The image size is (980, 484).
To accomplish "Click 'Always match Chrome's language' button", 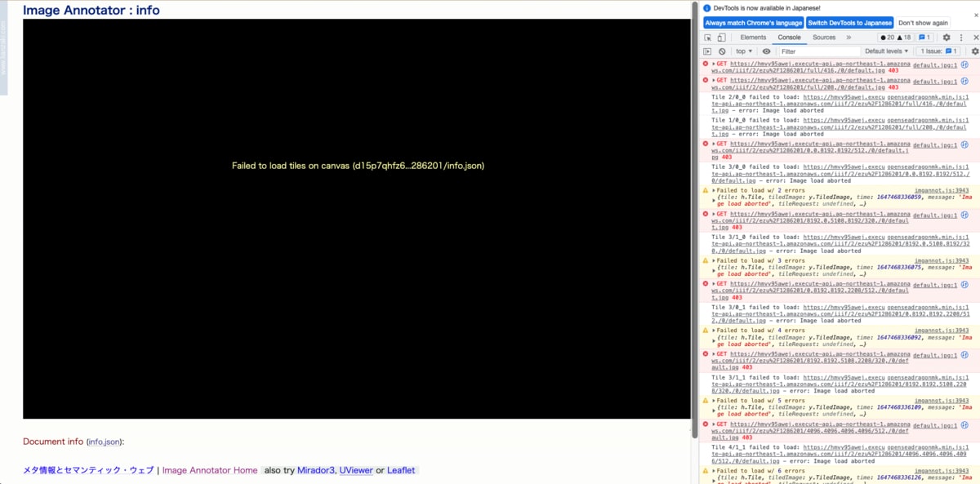I will (x=753, y=23).
